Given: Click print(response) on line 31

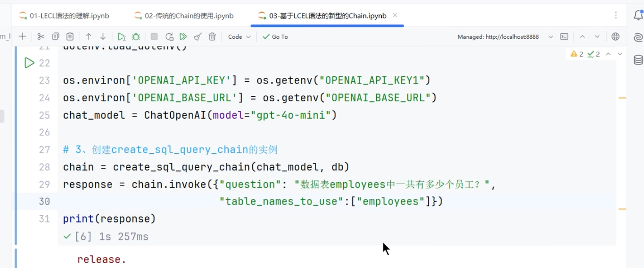Looking at the screenshot, I should pos(109,219).
